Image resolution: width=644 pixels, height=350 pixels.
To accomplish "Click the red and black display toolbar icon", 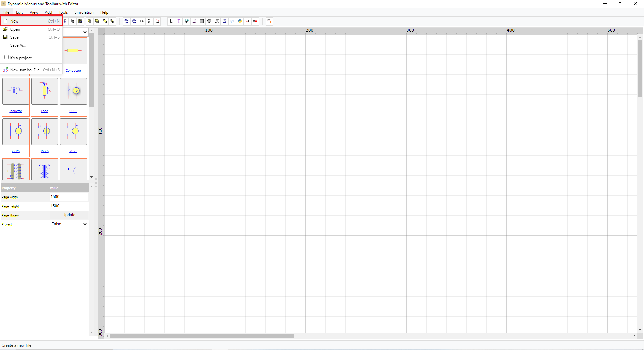I will tap(255, 21).
